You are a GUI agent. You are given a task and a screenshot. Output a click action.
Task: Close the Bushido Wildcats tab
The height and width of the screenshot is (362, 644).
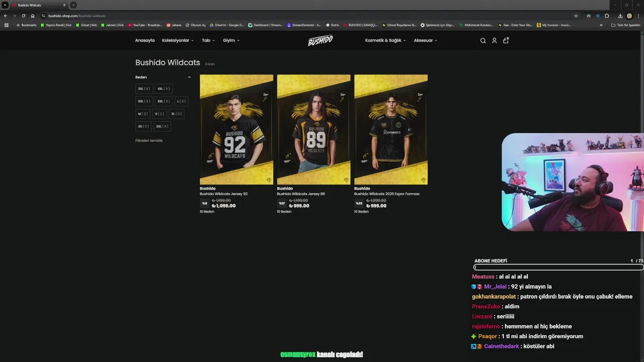64,5
